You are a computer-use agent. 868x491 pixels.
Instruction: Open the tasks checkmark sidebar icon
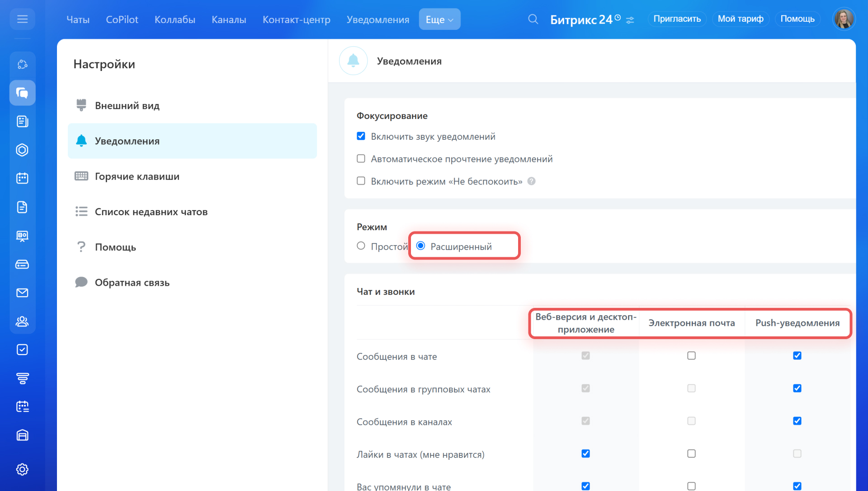(22, 349)
